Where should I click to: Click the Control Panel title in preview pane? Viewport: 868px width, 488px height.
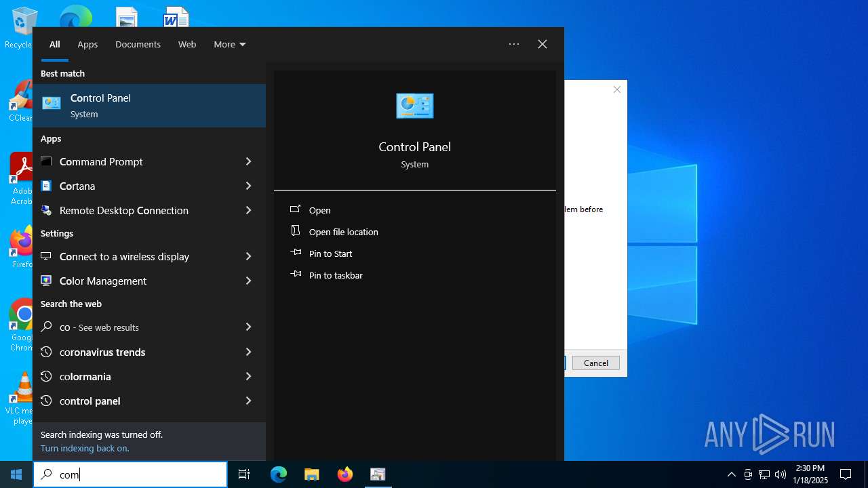pos(415,146)
